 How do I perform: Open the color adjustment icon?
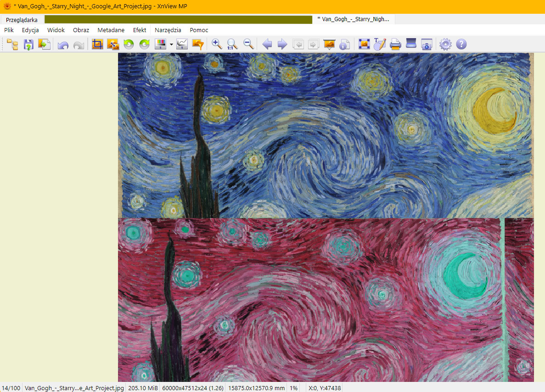click(160, 44)
